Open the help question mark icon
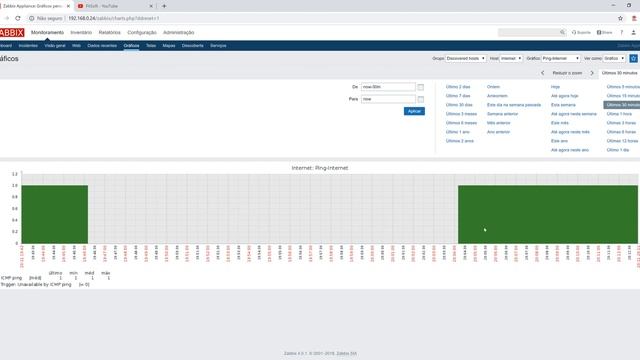Screen dimensions: 640x360 coord(622,32)
